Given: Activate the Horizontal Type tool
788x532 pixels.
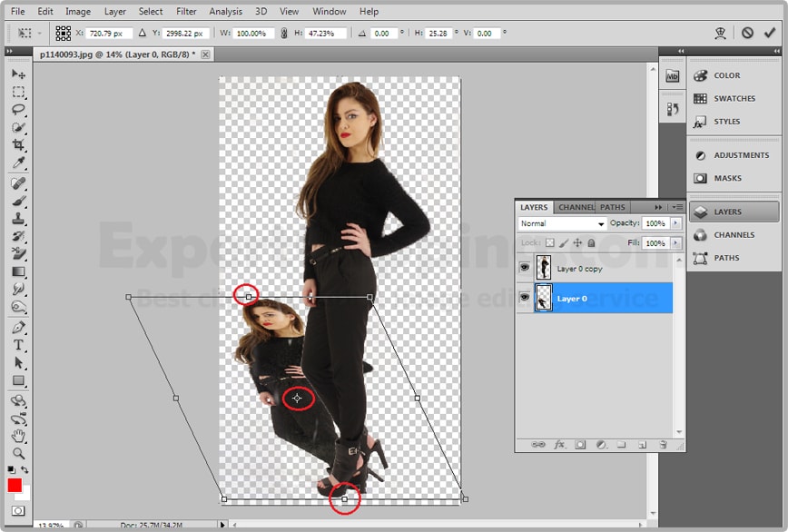Looking at the screenshot, I should click(18, 345).
